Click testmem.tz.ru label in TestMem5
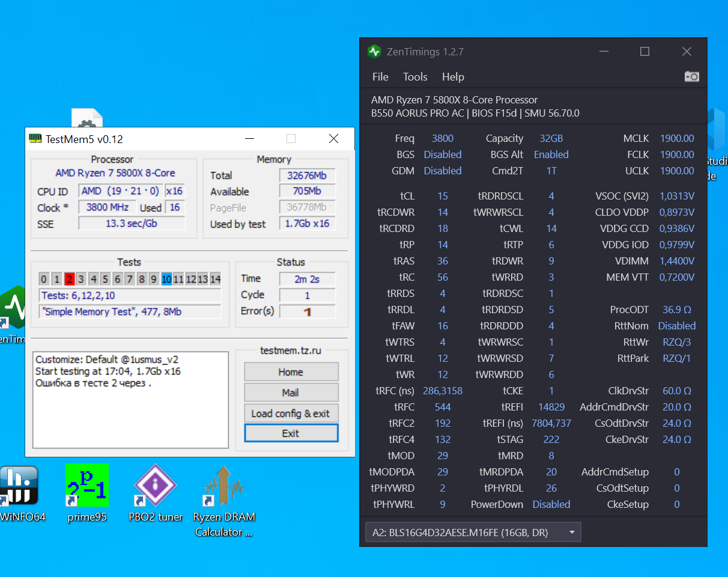The height and width of the screenshot is (577, 728). coord(291,350)
